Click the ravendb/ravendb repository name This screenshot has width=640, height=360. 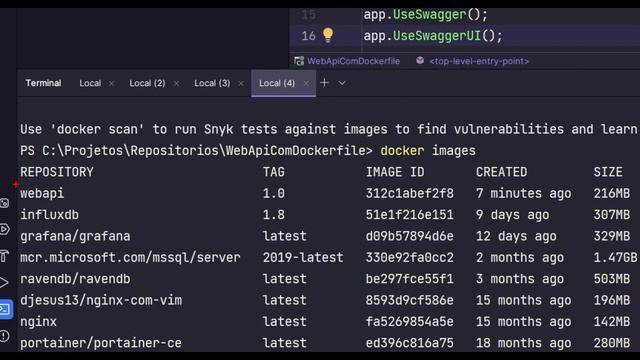click(75, 279)
